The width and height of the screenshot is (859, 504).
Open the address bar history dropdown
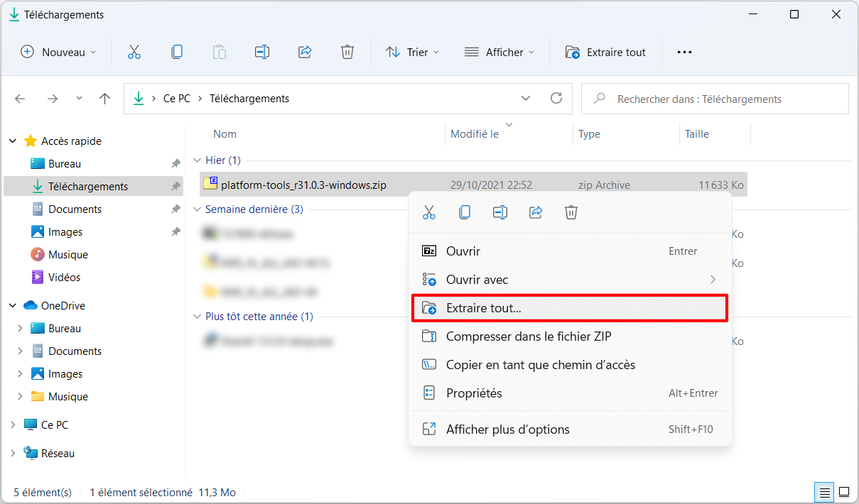pyautogui.click(x=526, y=98)
